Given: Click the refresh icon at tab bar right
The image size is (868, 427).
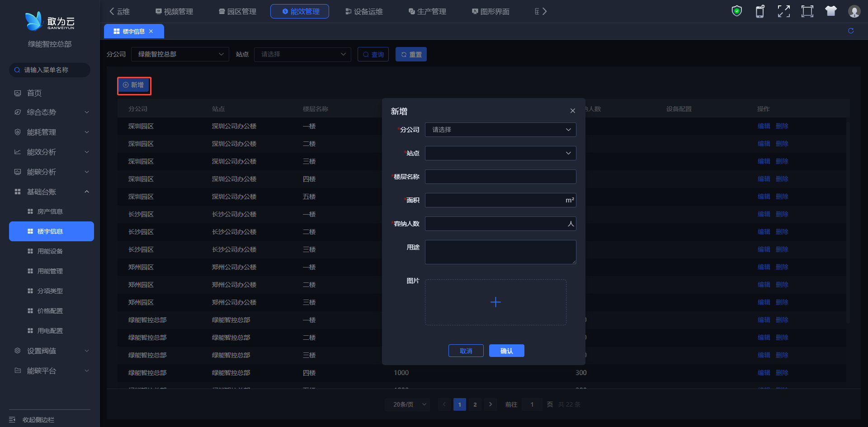Looking at the screenshot, I should point(850,31).
